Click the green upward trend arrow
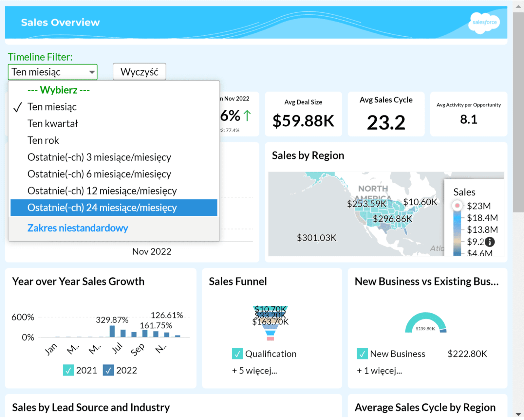This screenshot has width=524, height=420. point(247,116)
